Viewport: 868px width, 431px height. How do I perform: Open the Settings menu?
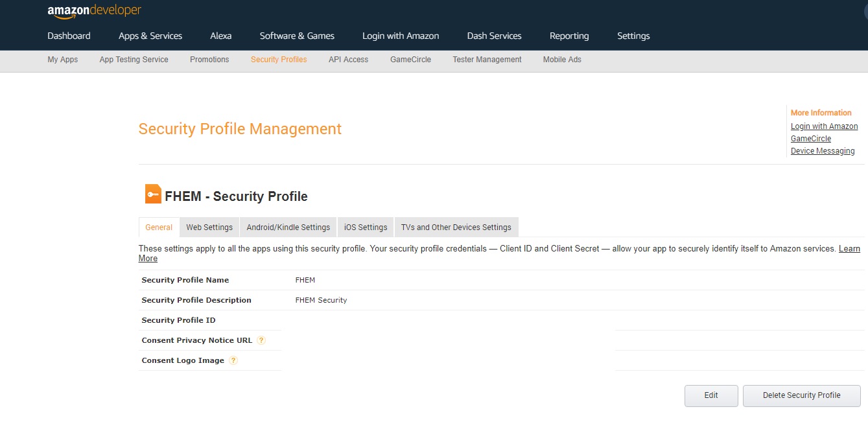coord(633,36)
